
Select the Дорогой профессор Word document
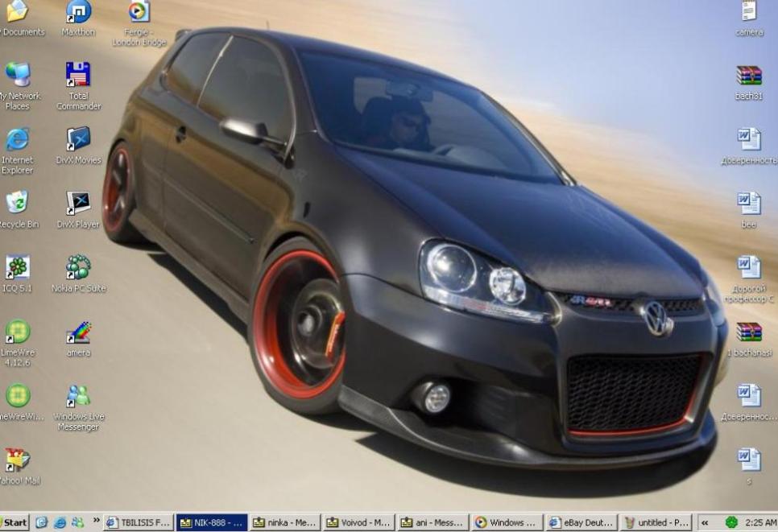pyautogui.click(x=749, y=267)
